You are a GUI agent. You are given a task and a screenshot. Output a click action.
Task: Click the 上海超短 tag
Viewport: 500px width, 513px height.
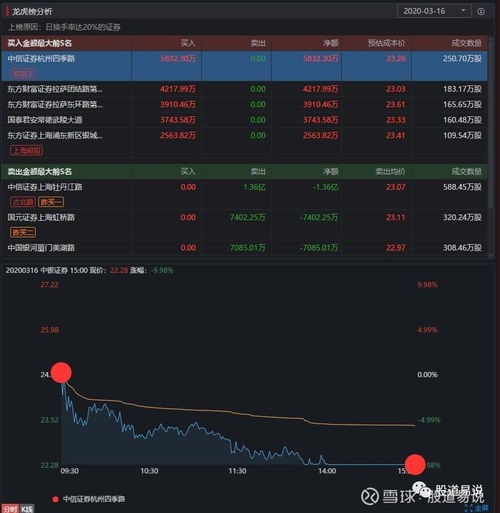click(26, 151)
